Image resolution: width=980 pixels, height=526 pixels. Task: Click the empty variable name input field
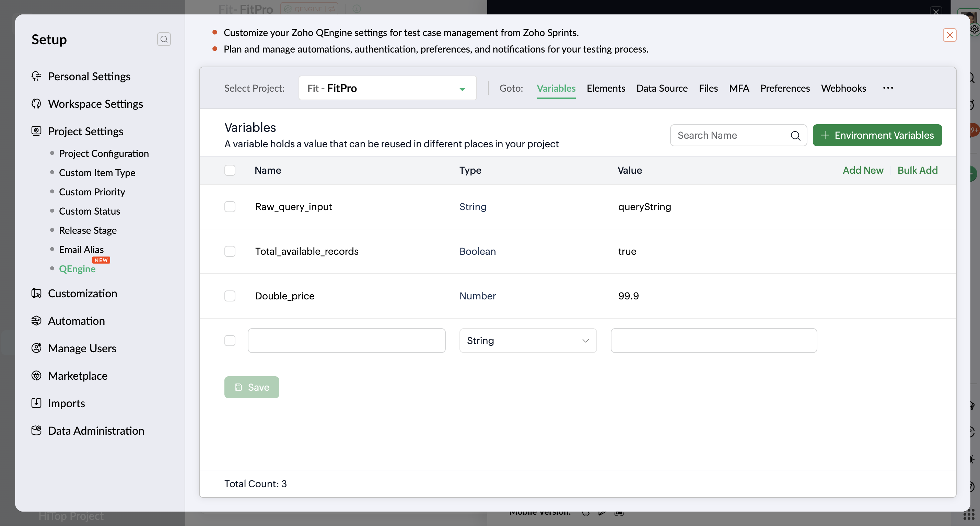346,340
